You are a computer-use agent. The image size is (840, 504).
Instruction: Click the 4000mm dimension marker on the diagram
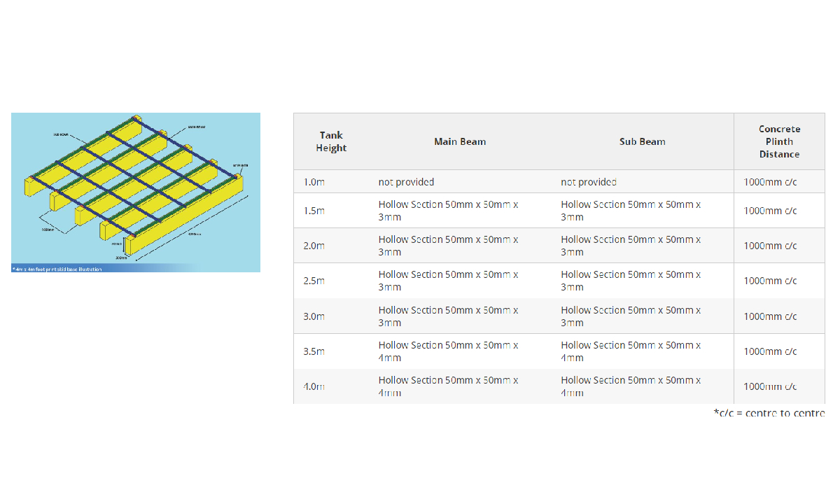(194, 234)
